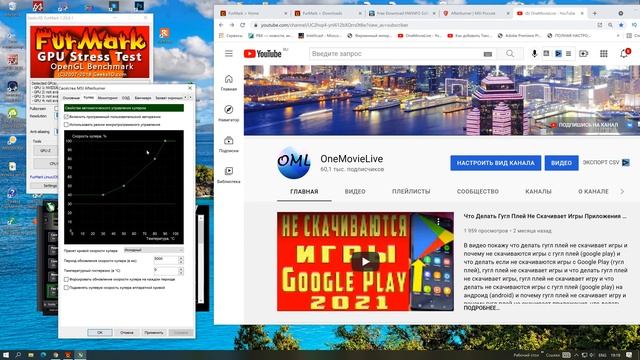Open Библиотека in the YouTube sidebar
Screen dimensions: 640x360
[x=229, y=175]
